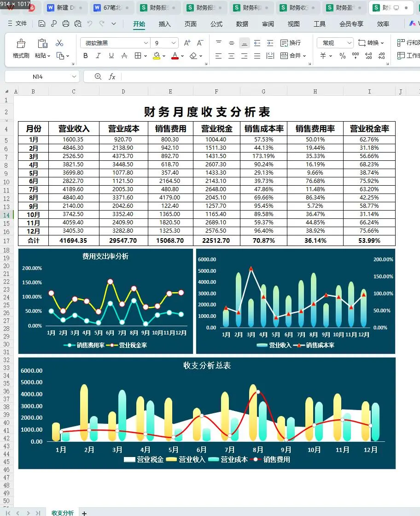Toggle bottom vertical alignment (highlighted)
420x516 pixels.
click(x=245, y=43)
